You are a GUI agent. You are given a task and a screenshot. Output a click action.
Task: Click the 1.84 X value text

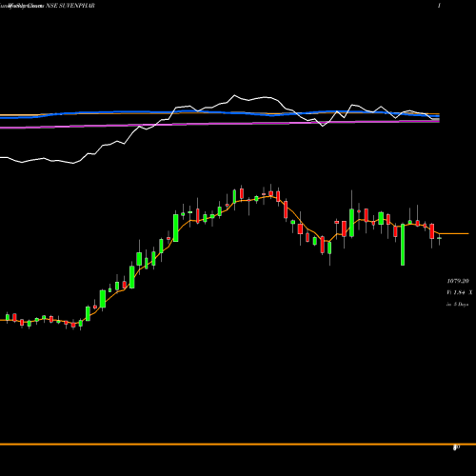[x=463, y=292]
